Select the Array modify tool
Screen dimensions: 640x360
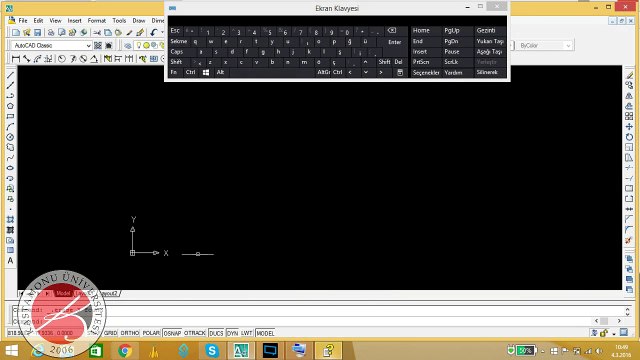629,116
